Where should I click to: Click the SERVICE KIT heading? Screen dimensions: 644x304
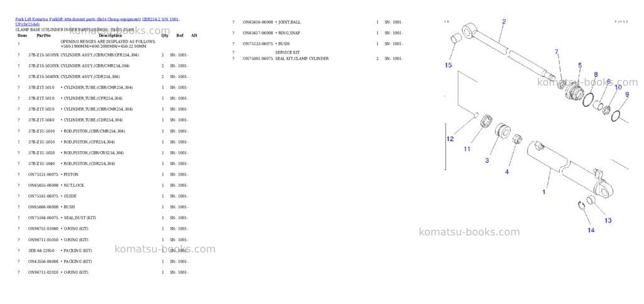coord(287,53)
